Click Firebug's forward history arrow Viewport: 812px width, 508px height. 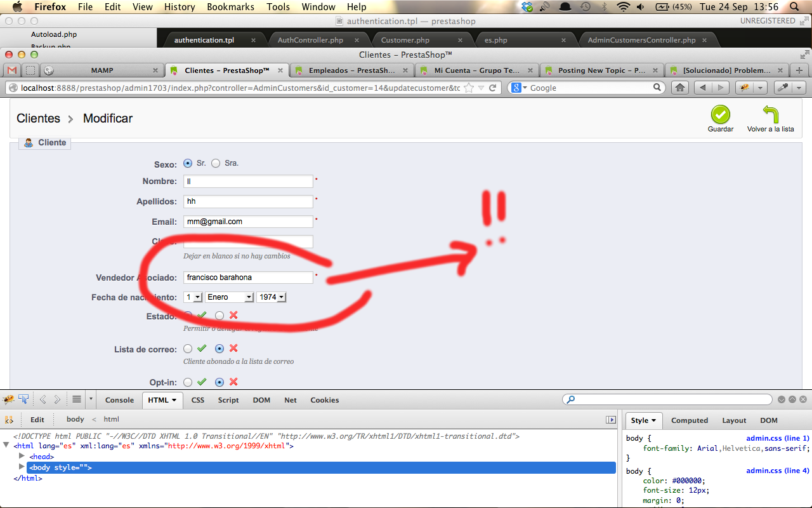pos(57,399)
